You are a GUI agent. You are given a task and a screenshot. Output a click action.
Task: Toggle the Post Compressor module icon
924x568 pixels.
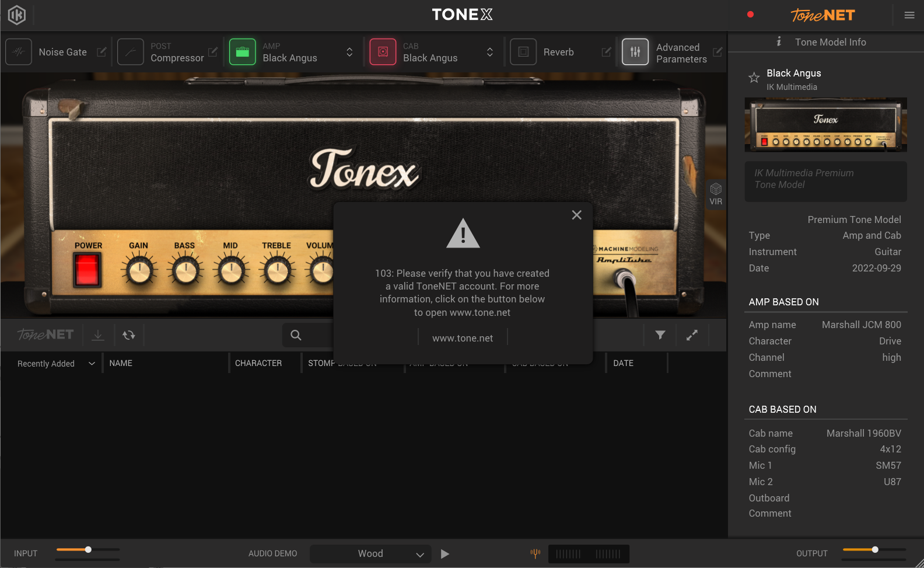click(130, 52)
